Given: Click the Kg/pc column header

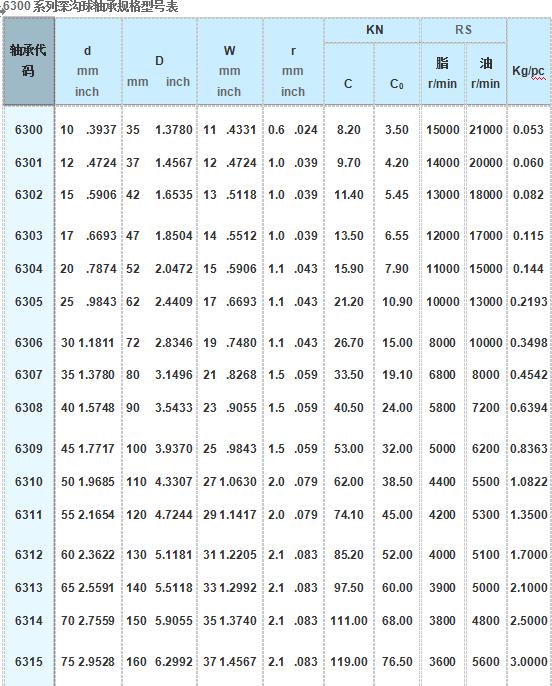Looking at the screenshot, I should (528, 71).
